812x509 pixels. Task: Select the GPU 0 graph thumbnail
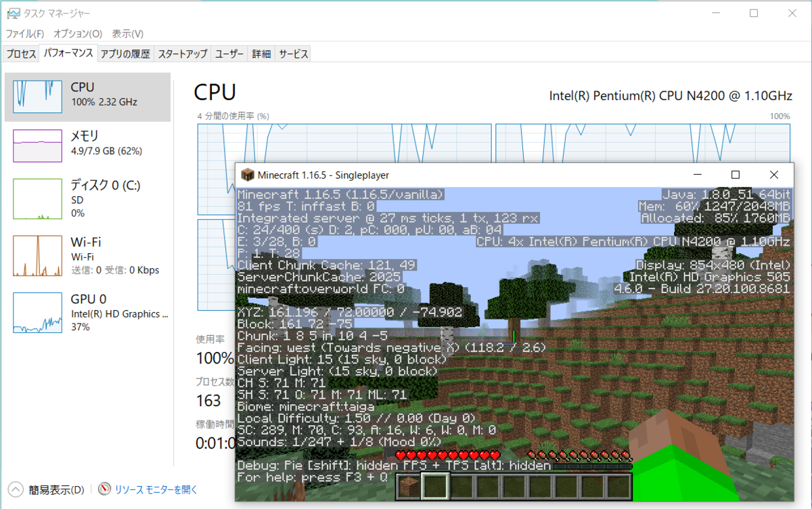(38, 313)
